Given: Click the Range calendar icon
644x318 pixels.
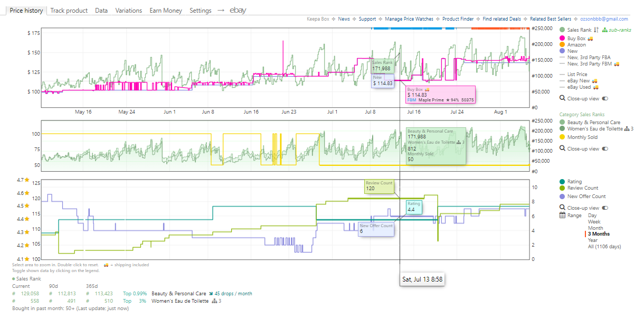Looking at the screenshot, I should coord(562,215).
